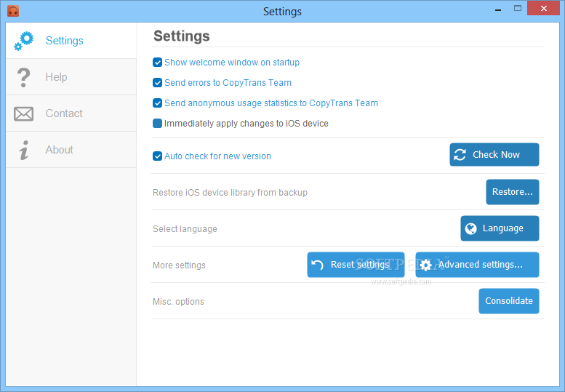Viewport: 565px width, 392px height.
Task: Switch to the Contact tab
Action: [x=71, y=113]
